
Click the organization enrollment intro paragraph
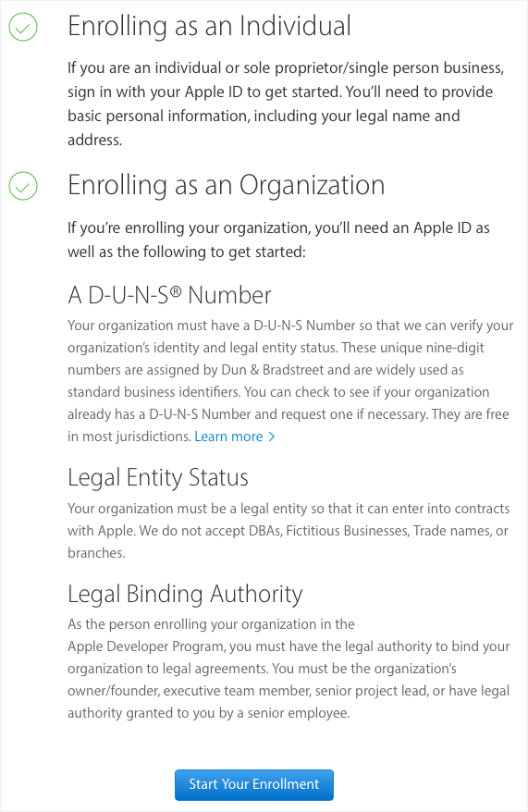click(278, 240)
